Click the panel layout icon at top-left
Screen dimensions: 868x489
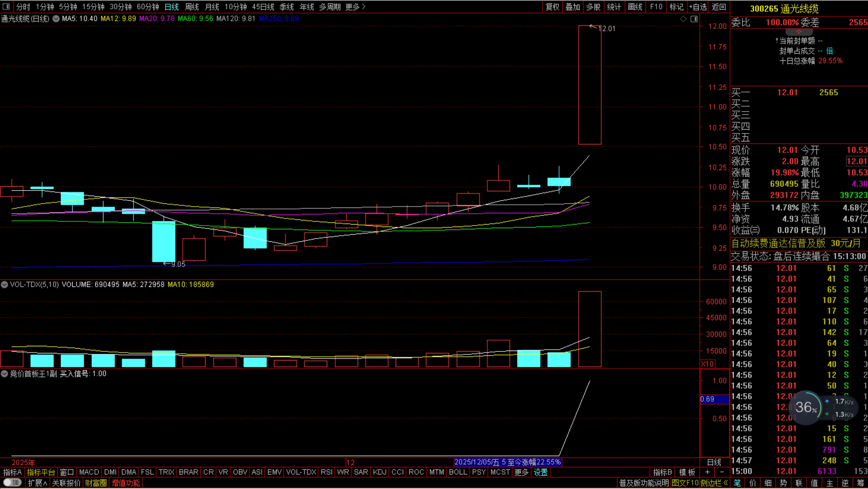(6, 6)
